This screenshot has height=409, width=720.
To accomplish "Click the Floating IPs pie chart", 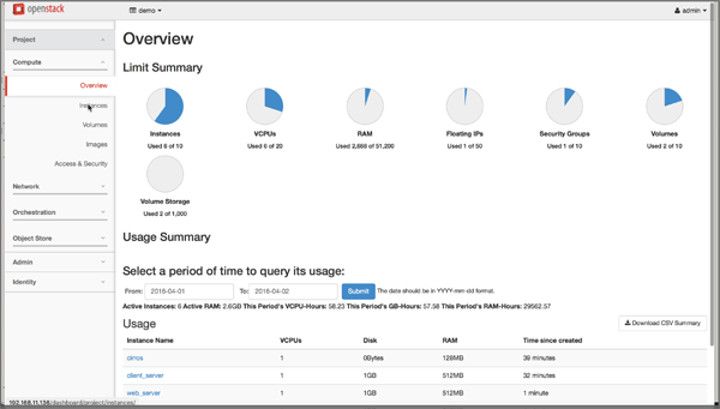I will (465, 106).
